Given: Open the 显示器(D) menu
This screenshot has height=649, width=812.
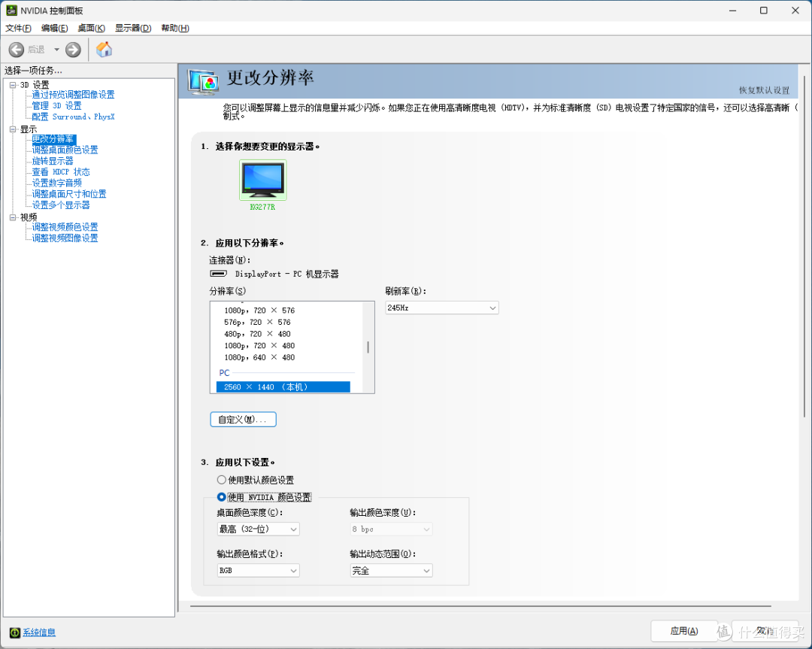Looking at the screenshot, I should coord(133,28).
